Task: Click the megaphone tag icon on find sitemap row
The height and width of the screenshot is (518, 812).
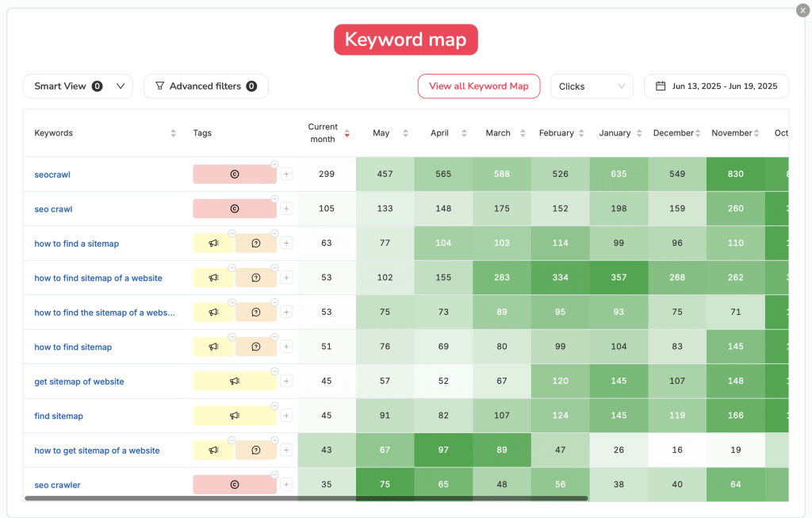Action: click(x=234, y=415)
